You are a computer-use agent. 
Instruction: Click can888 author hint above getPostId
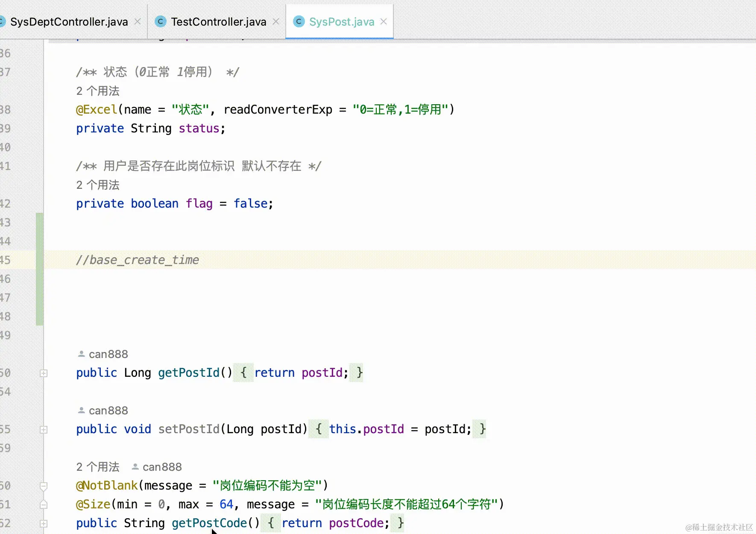108,354
